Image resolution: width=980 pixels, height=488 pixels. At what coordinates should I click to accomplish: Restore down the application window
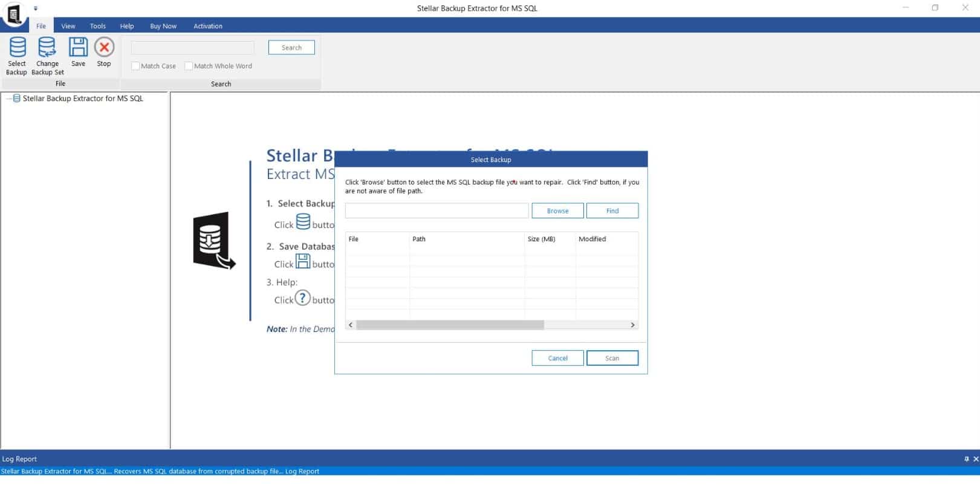pos(935,8)
